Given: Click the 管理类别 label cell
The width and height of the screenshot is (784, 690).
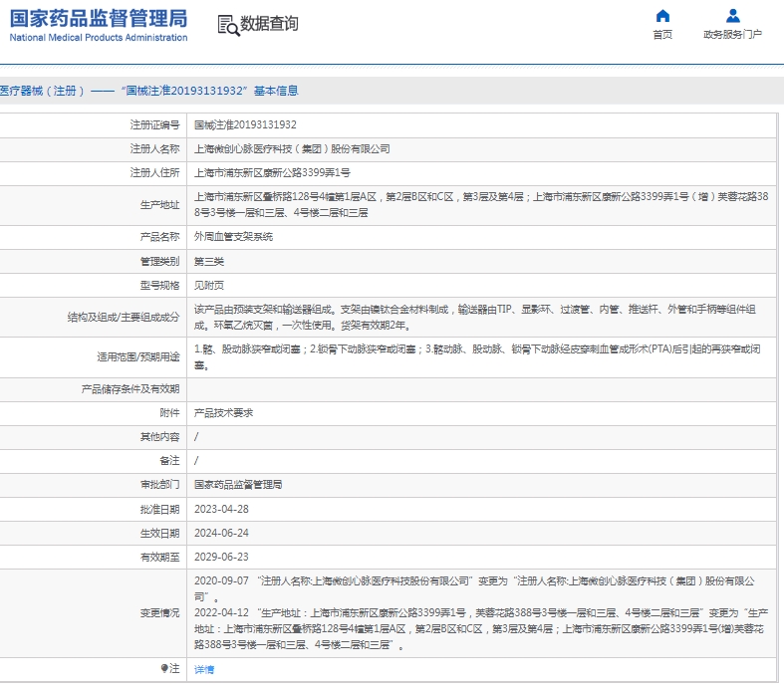Looking at the screenshot, I should click(159, 261).
